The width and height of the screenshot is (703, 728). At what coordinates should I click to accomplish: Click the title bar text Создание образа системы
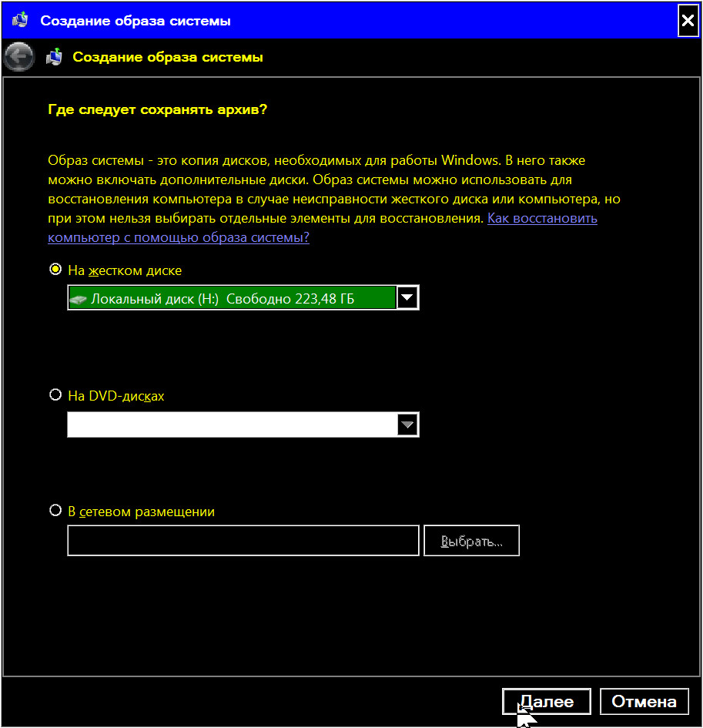[x=136, y=21]
